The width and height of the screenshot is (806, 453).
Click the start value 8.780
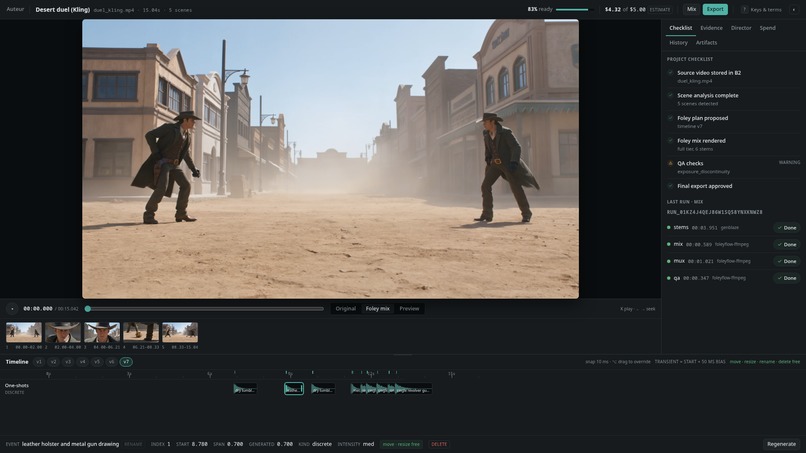click(x=199, y=444)
